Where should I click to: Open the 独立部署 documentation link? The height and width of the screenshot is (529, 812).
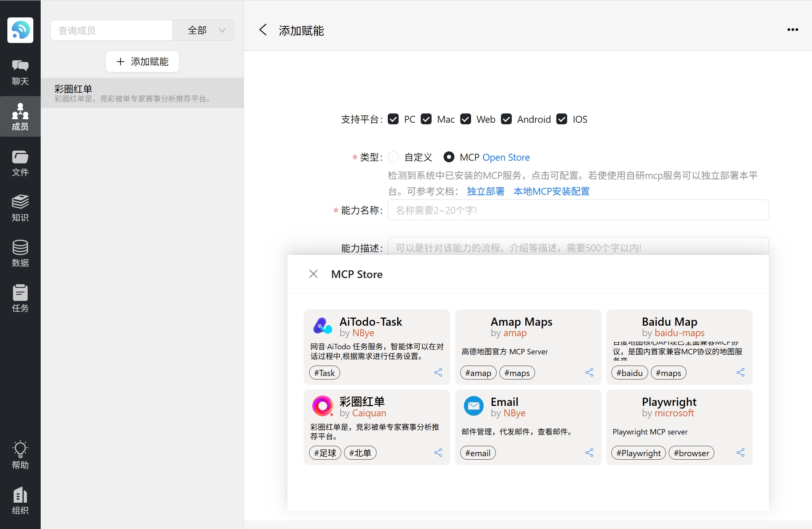pyautogui.click(x=485, y=191)
